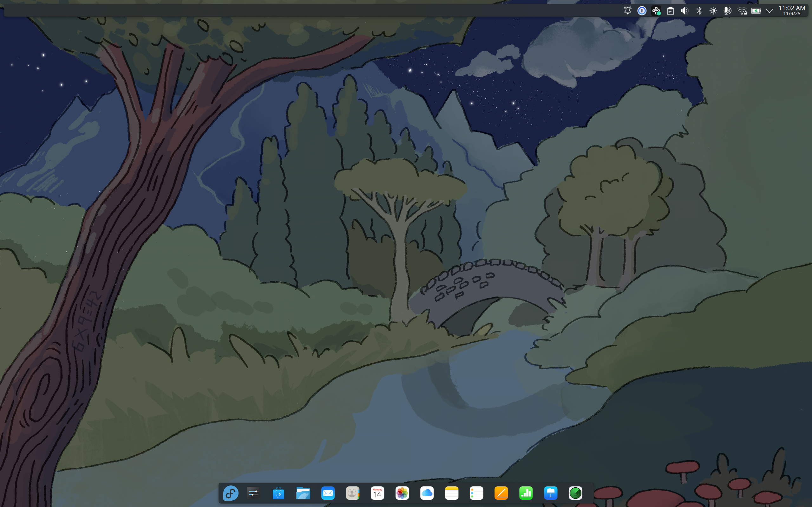
Task: Open the iCloud app icon
Action: [x=427, y=493]
